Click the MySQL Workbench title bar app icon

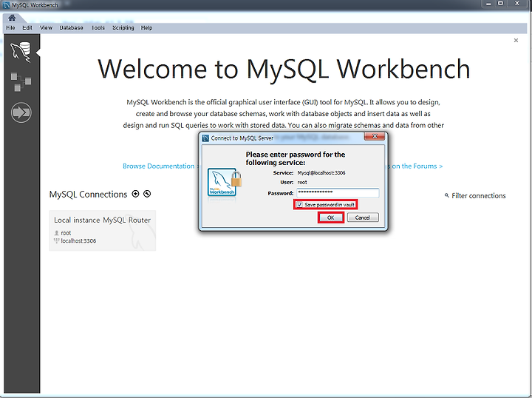[6, 5]
